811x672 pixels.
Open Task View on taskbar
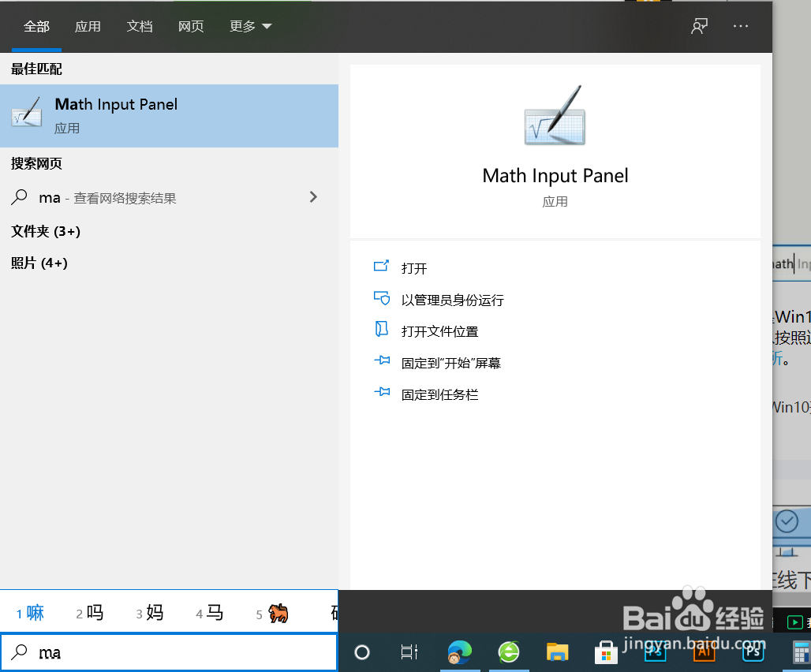(409, 652)
